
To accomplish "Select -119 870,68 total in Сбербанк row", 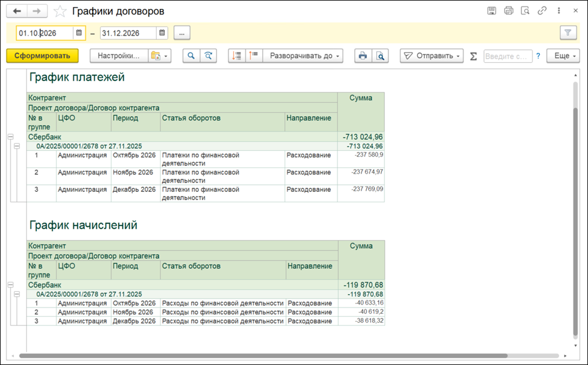I will pyautogui.click(x=361, y=285).
